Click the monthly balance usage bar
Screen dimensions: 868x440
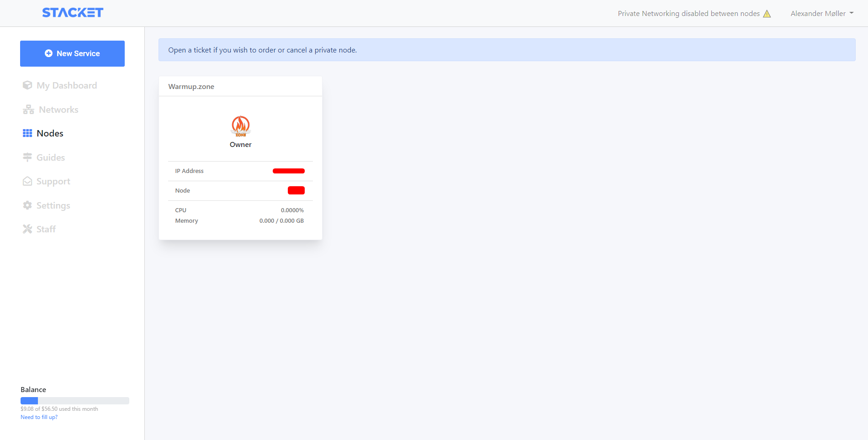point(74,401)
